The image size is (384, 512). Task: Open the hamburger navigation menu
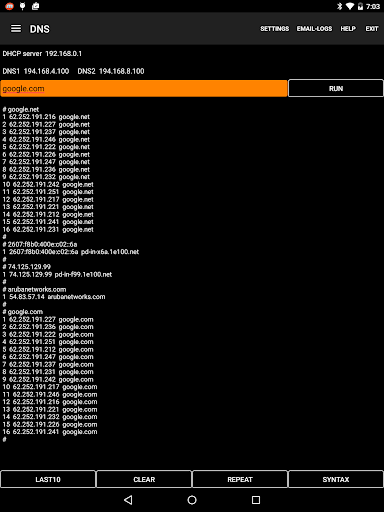tap(16, 29)
